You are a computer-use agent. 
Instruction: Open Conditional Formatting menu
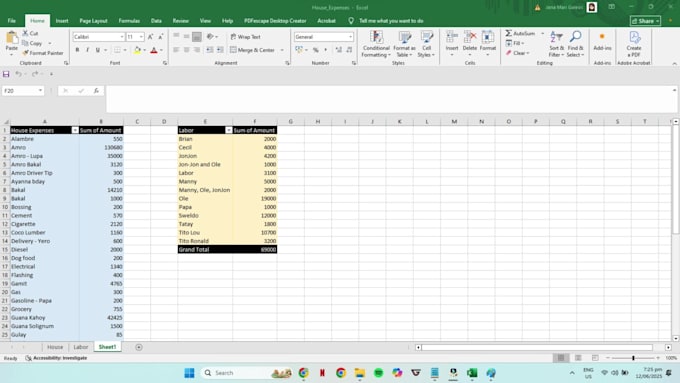376,44
